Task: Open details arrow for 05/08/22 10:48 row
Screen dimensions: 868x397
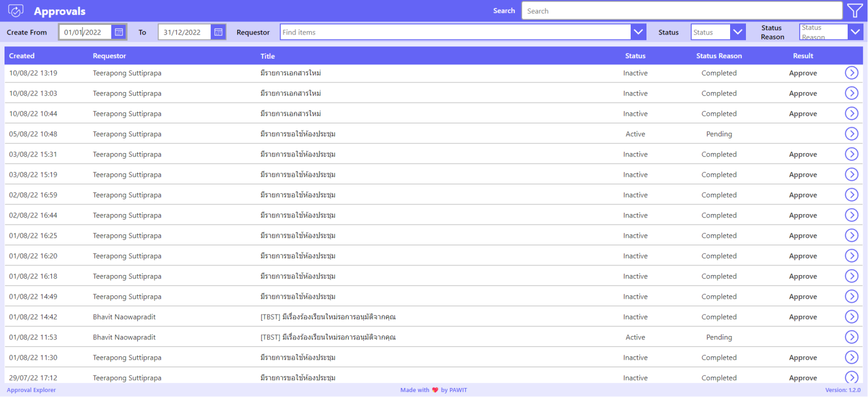Action: tap(852, 134)
